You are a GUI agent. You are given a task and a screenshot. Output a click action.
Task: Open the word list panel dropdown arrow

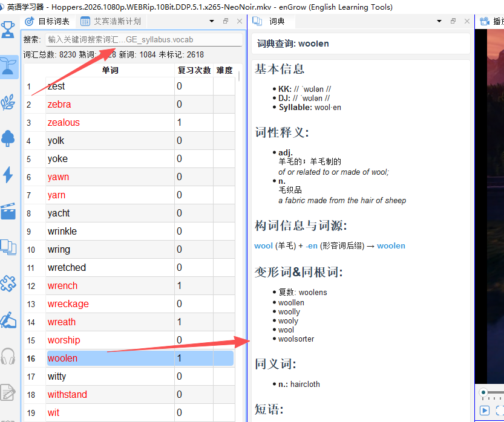click(212, 21)
